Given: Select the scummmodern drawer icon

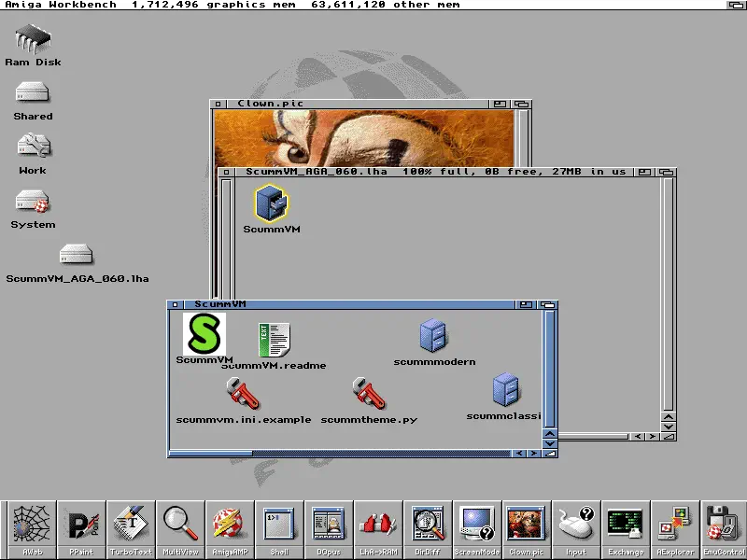Looking at the screenshot, I should (x=433, y=336).
